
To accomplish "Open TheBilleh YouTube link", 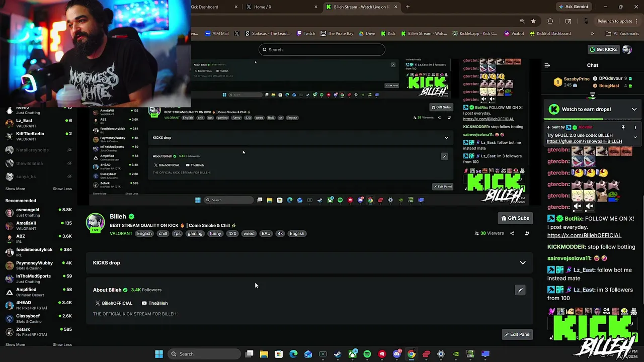I will click(x=154, y=303).
